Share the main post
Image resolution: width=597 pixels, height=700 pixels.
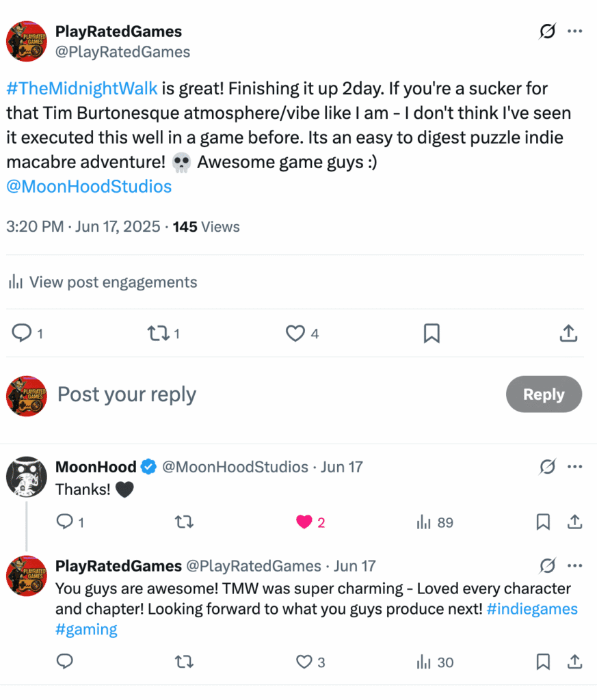568,334
